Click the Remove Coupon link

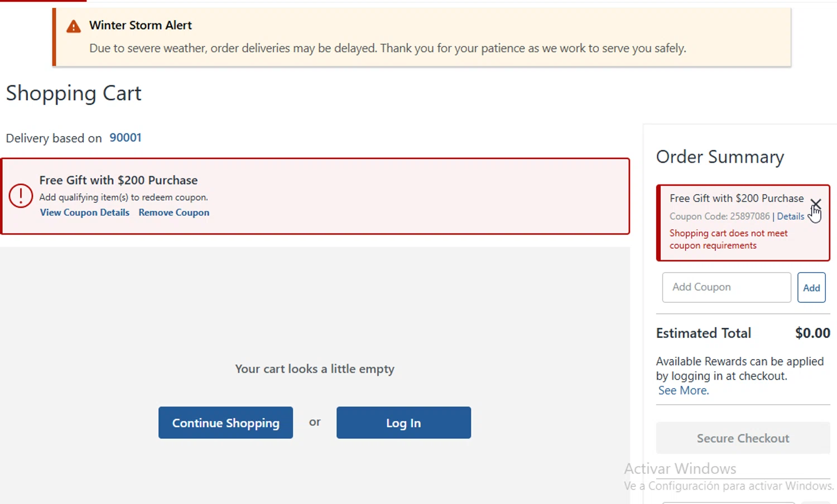click(174, 212)
